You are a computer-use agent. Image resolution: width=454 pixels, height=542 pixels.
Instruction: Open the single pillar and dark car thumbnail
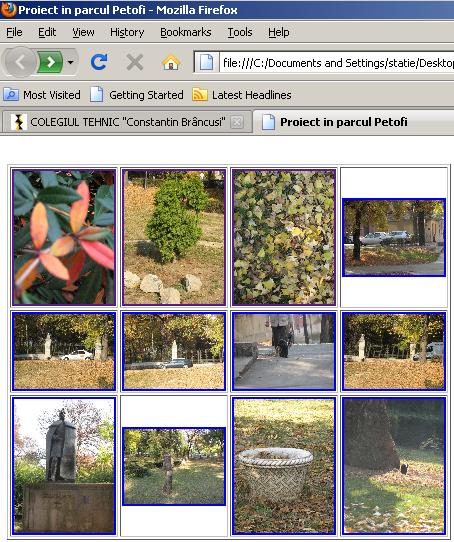174,351
